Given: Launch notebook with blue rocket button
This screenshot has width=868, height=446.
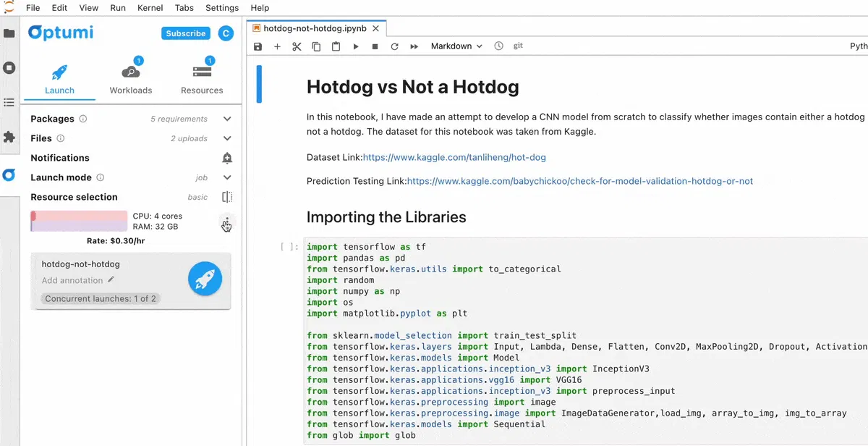Looking at the screenshot, I should 205,279.
